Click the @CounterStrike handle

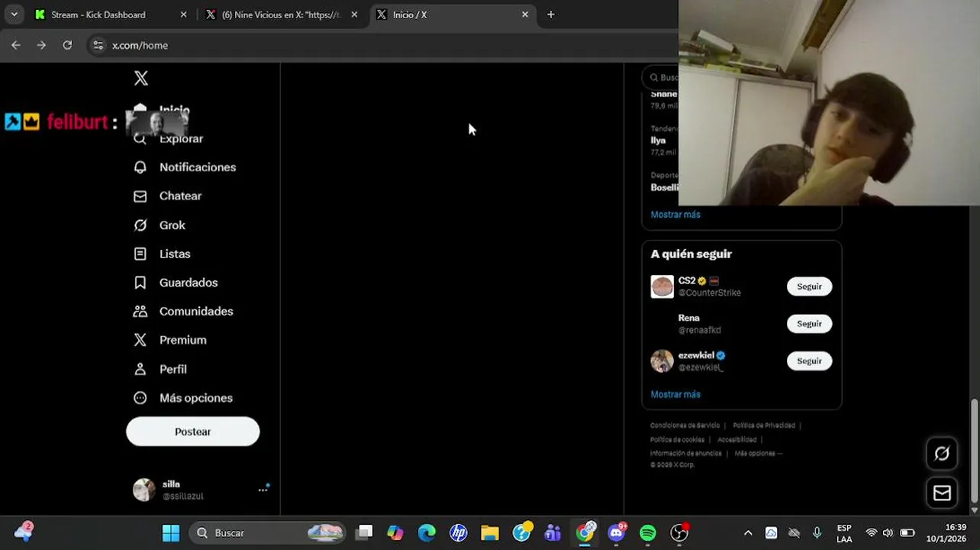(710, 293)
